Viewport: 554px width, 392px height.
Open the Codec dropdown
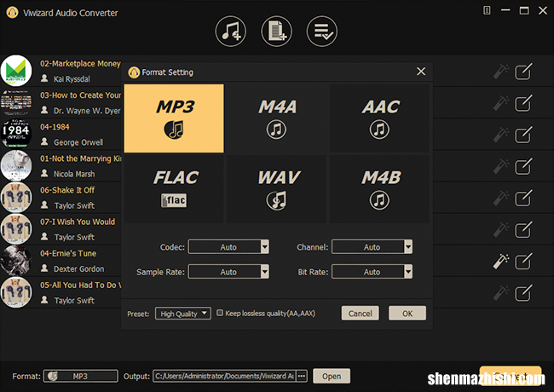point(228,247)
